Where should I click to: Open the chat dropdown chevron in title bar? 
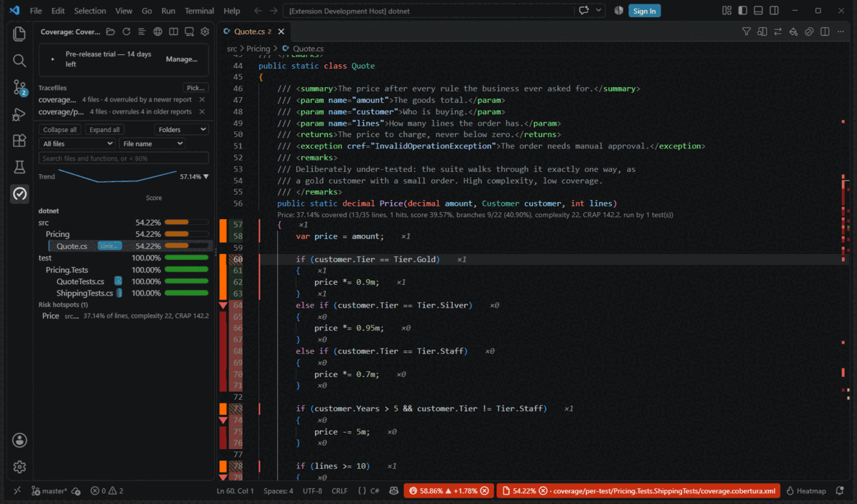(599, 11)
